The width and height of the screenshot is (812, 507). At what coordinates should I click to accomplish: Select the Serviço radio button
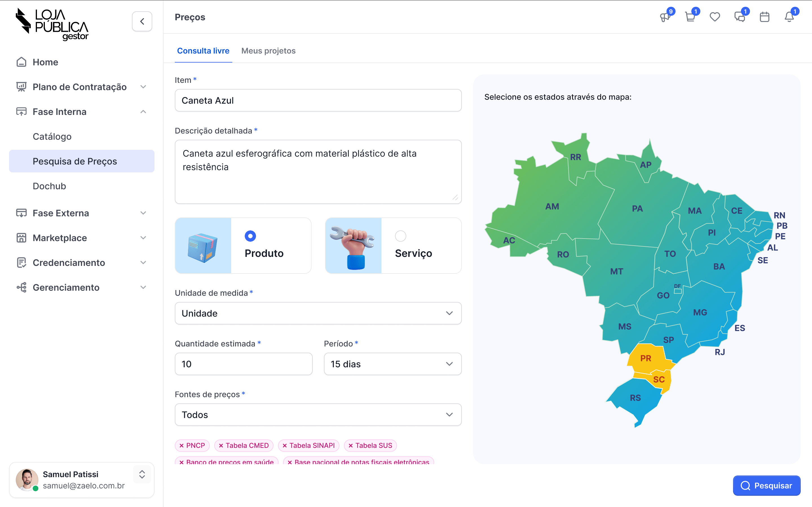point(400,236)
